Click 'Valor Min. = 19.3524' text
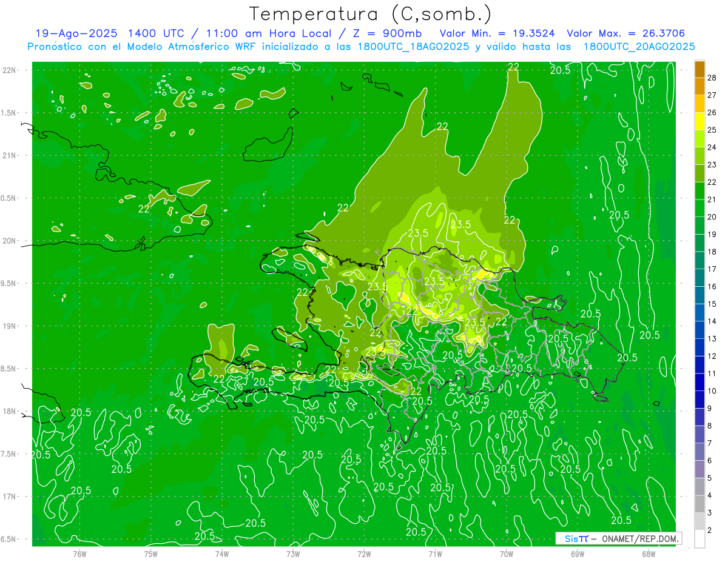728x562 pixels. [497, 33]
